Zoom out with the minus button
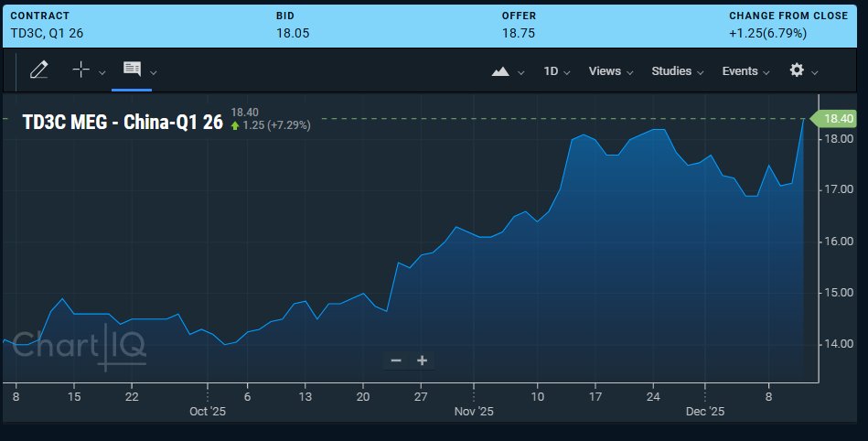 (396, 360)
